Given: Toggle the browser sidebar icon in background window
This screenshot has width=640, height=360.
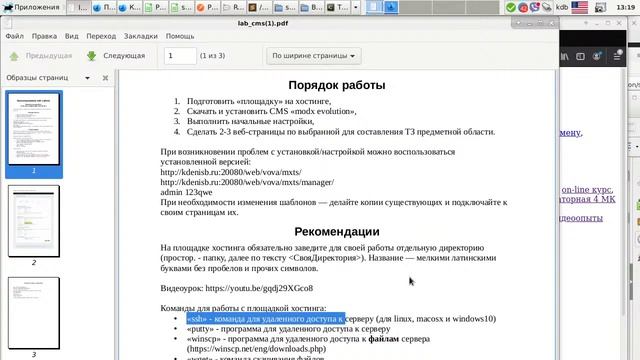Looking at the screenshot, I should pyautogui.click(x=580, y=57).
